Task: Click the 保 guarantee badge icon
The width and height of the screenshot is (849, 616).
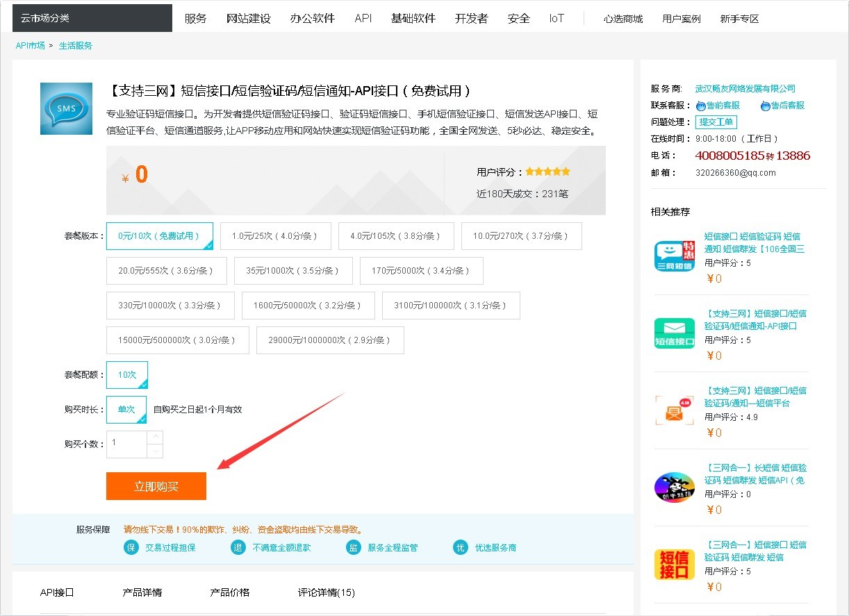Action: 131,547
